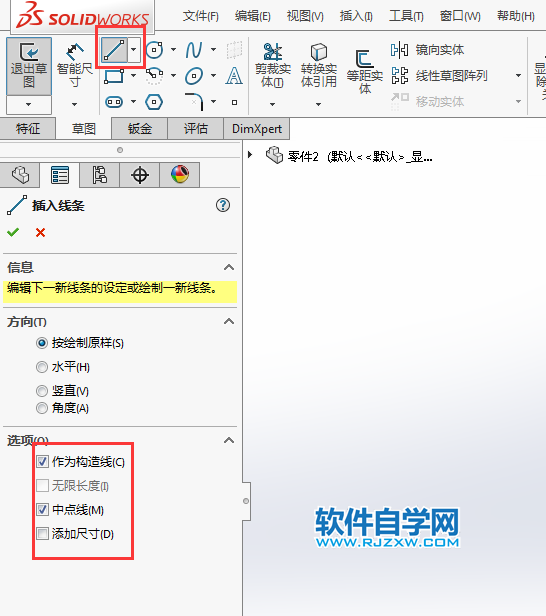Image resolution: width=546 pixels, height=616 pixels.
Task: Select 角度 (Angle) radio option
Action: tap(42, 408)
